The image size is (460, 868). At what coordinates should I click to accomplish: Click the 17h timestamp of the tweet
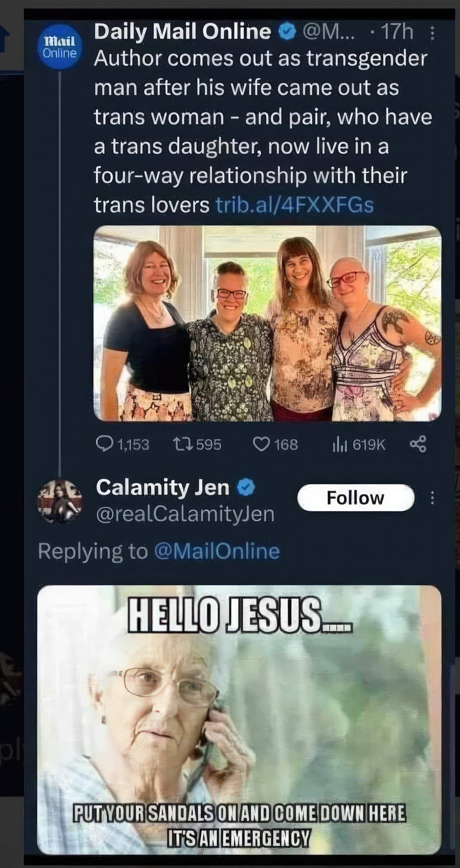tap(398, 32)
